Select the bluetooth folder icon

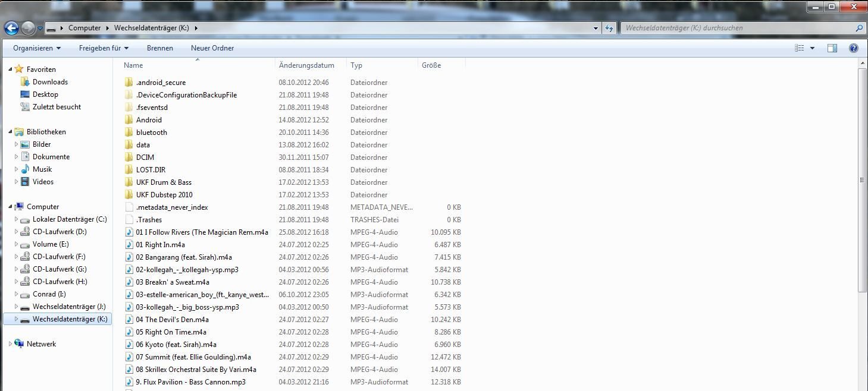[129, 133]
